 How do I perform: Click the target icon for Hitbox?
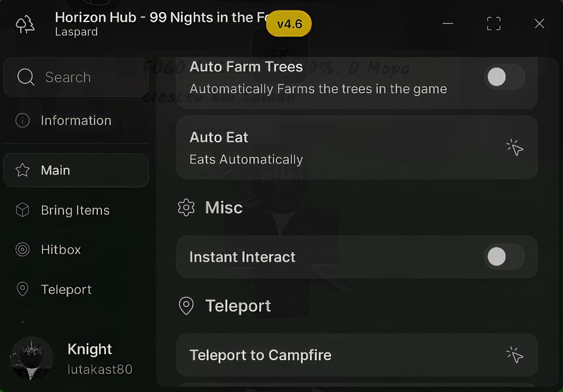coord(22,250)
